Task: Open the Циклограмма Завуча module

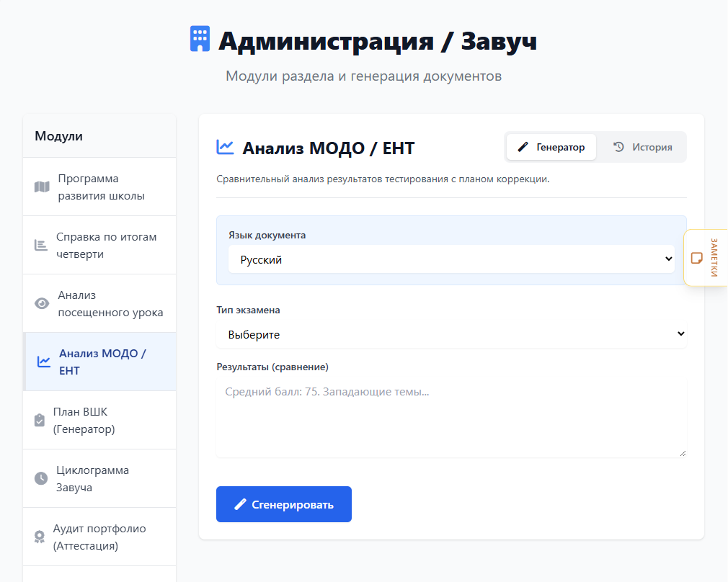Action: click(99, 478)
